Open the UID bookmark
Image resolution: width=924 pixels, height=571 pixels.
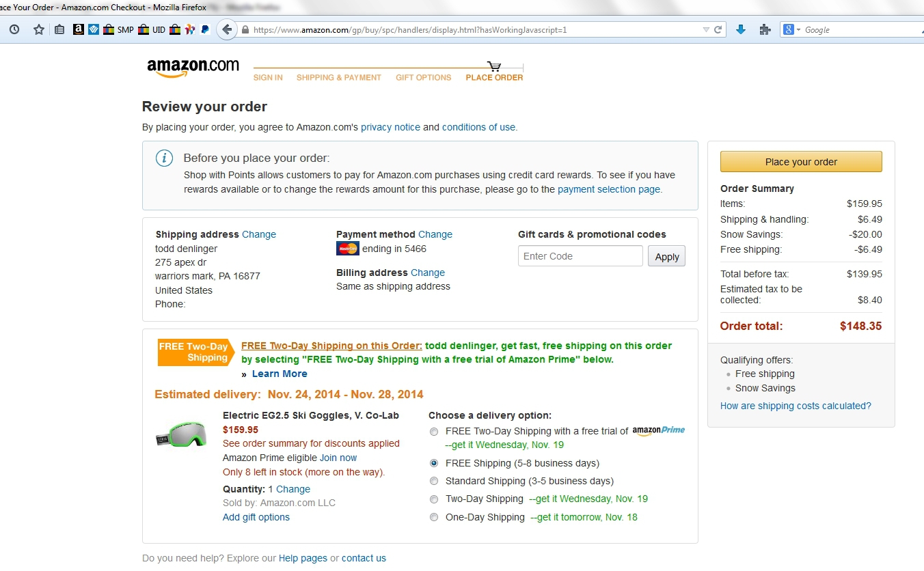[152, 29]
